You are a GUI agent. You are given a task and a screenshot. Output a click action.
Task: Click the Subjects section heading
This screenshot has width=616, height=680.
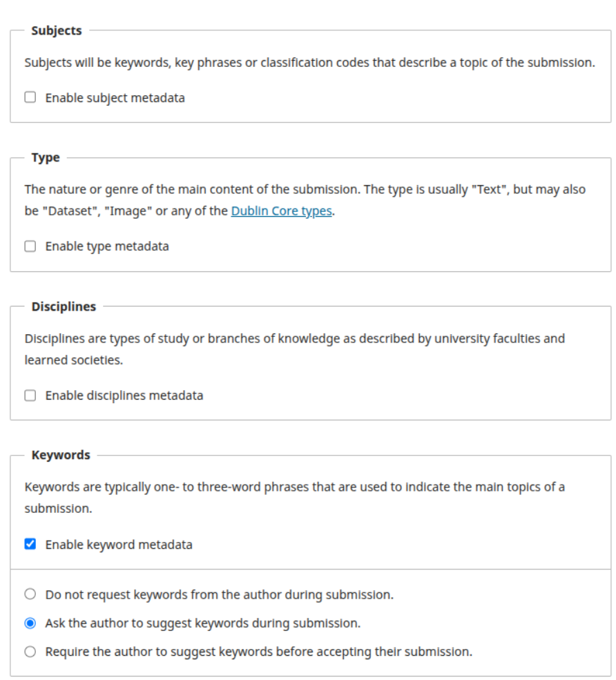coord(57,31)
